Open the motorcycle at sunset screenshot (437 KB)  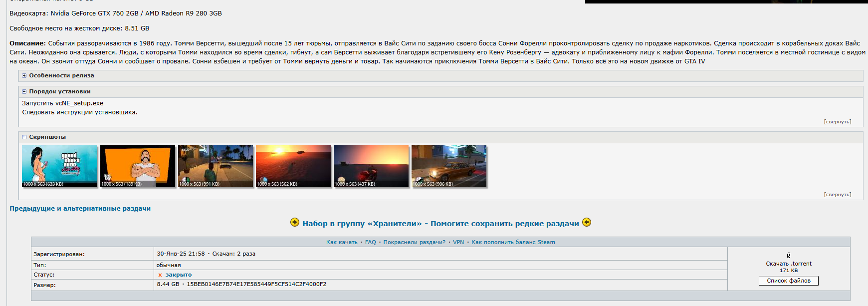(x=371, y=166)
